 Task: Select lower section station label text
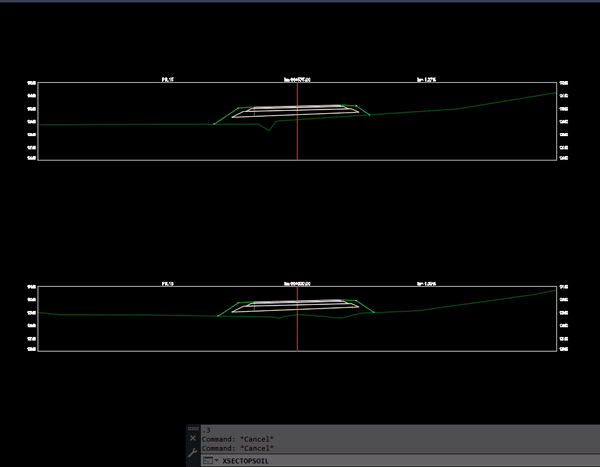pos(297,284)
